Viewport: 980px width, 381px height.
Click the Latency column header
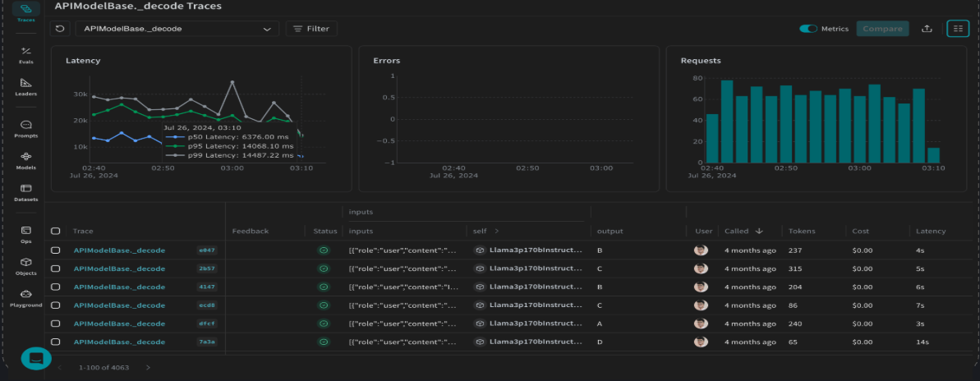coord(931,231)
